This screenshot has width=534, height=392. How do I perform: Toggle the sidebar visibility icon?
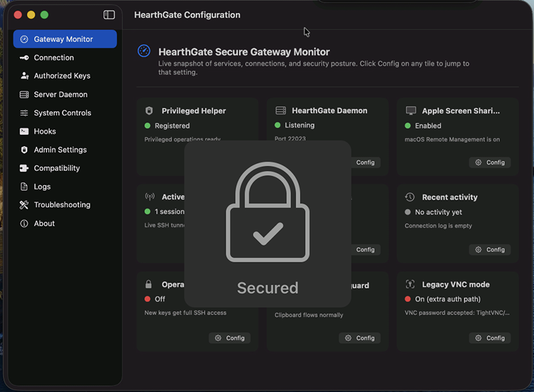click(x=109, y=15)
